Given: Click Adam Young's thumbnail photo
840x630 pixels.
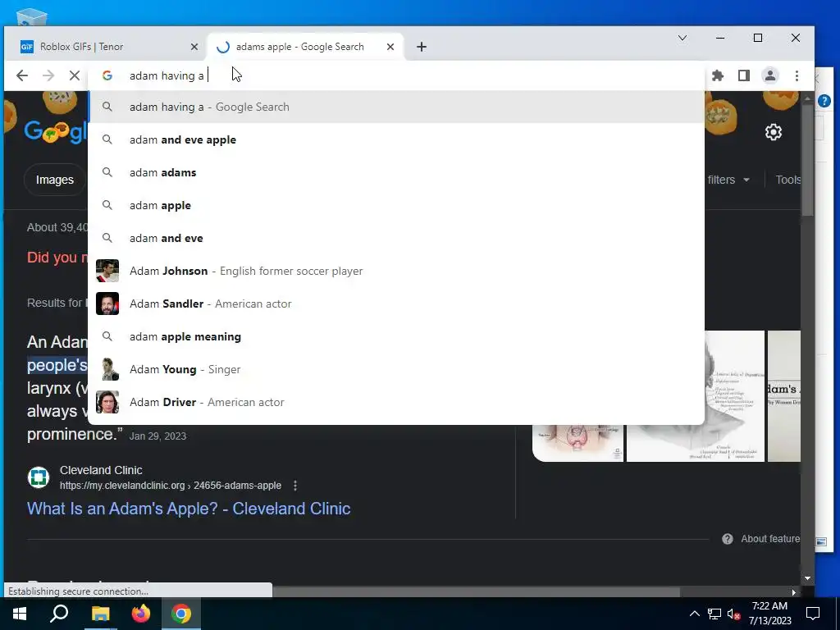Looking at the screenshot, I should coord(110,369).
